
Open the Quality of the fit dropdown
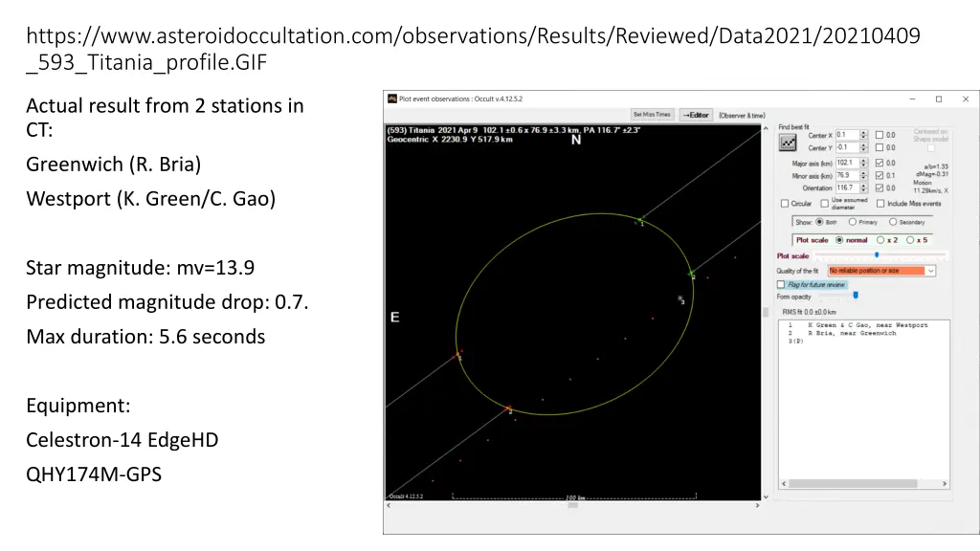881,271
